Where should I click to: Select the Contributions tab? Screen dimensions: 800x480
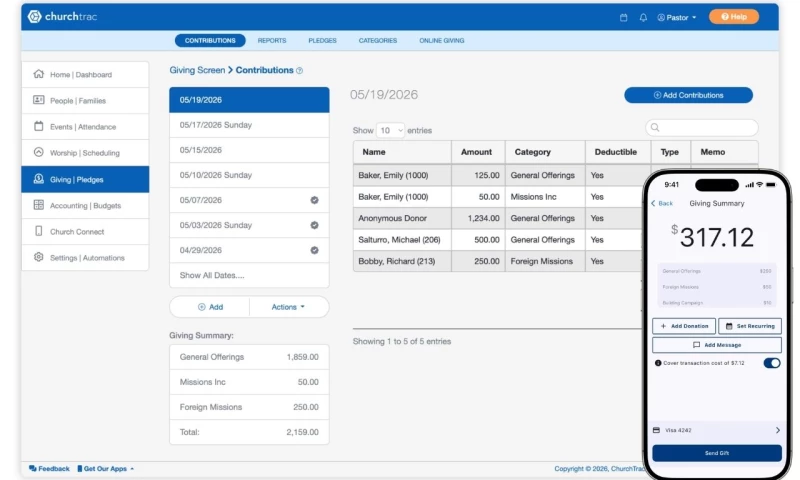tap(210, 40)
